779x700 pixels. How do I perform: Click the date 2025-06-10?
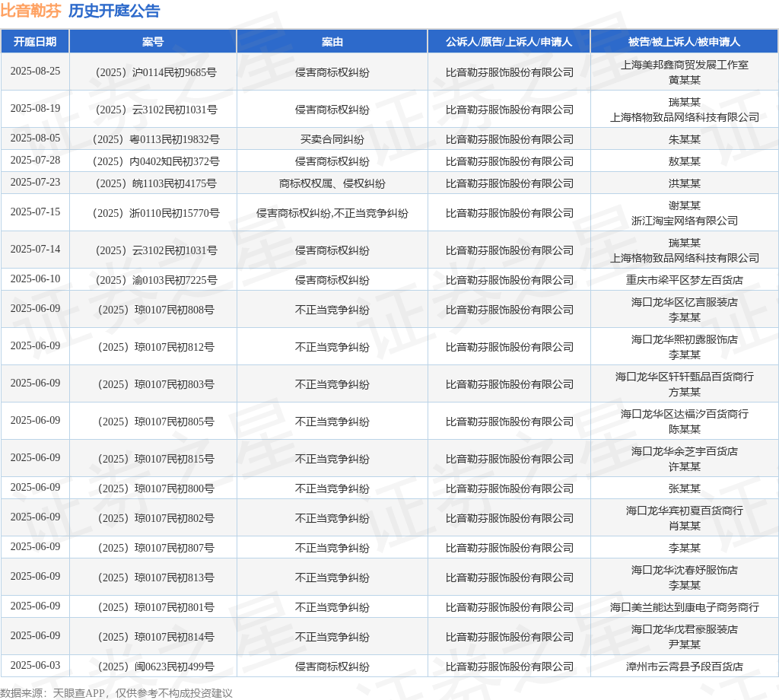click(x=35, y=279)
